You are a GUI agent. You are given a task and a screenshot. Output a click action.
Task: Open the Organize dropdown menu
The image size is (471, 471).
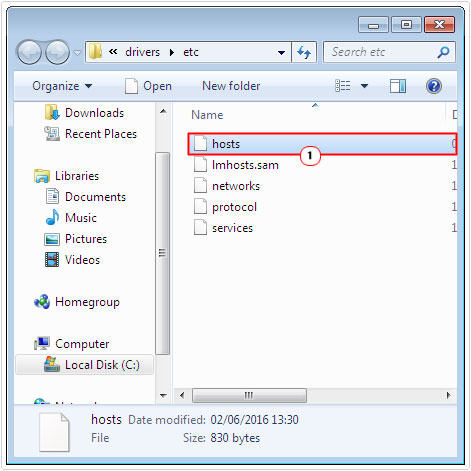point(62,86)
